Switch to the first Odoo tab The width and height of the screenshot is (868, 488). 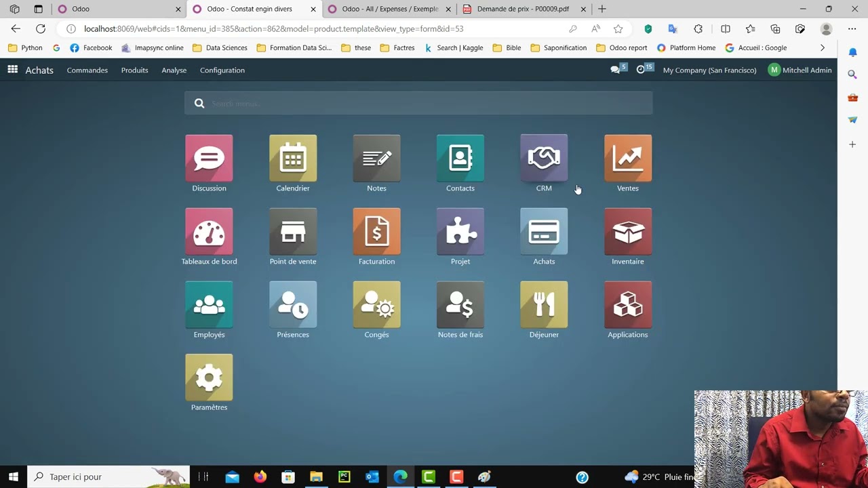[119, 9]
